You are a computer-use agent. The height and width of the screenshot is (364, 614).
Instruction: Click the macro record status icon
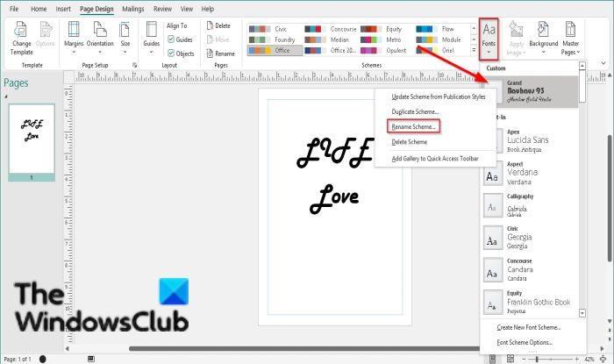43,359
